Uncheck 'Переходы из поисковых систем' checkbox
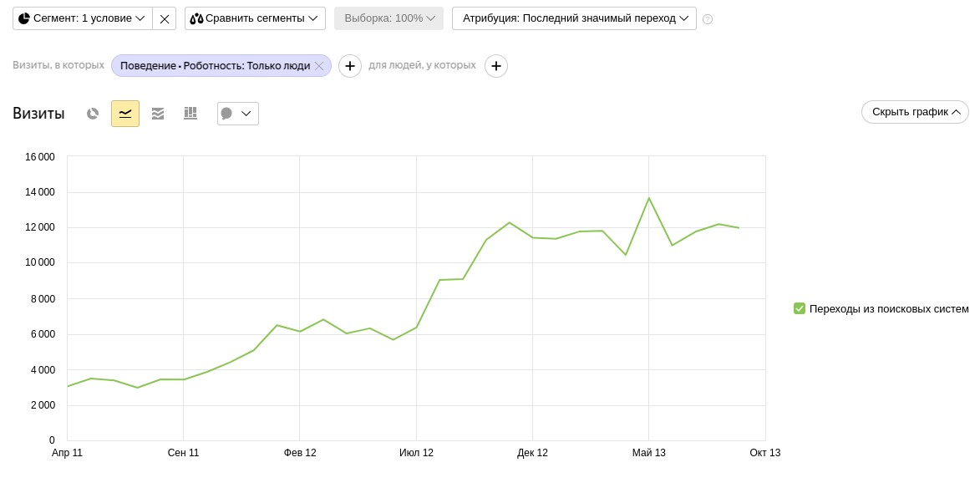This screenshot has height=493, width=980. [800, 308]
